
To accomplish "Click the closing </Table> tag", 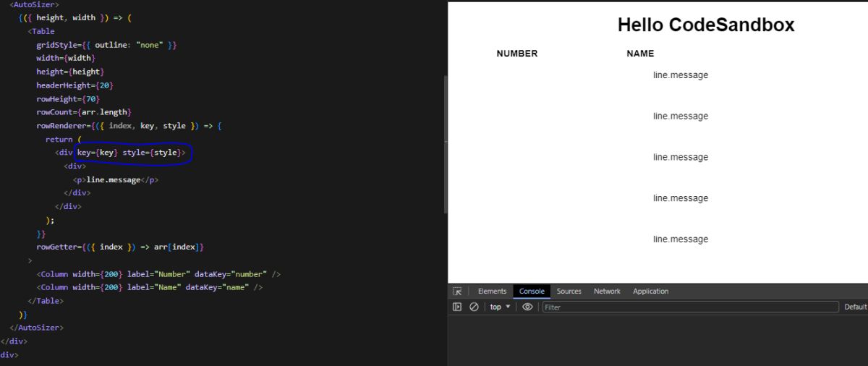I will pyautogui.click(x=46, y=301).
